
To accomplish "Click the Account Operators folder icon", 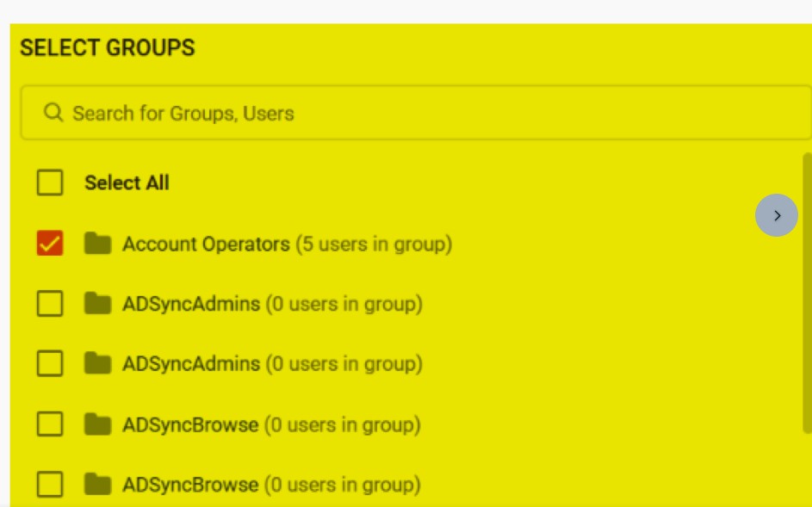I will [x=98, y=244].
